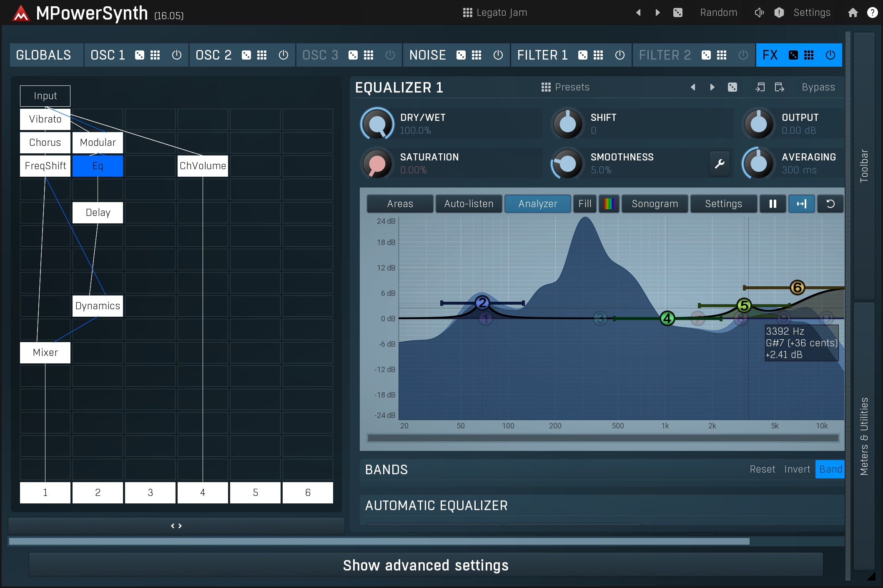The width and height of the screenshot is (883, 588).
Task: Open the Legato Jam preset browser
Action: pyautogui.click(x=495, y=13)
